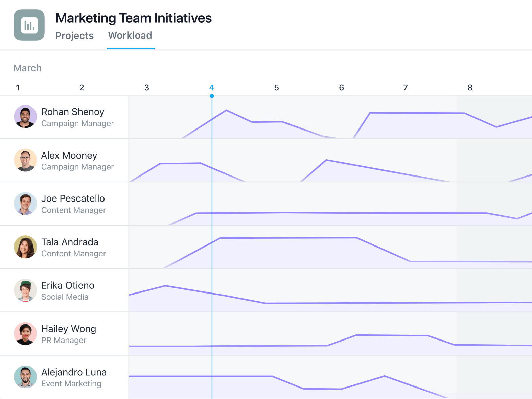
Task: Select the name Rohan Shenoy
Action: click(x=73, y=112)
